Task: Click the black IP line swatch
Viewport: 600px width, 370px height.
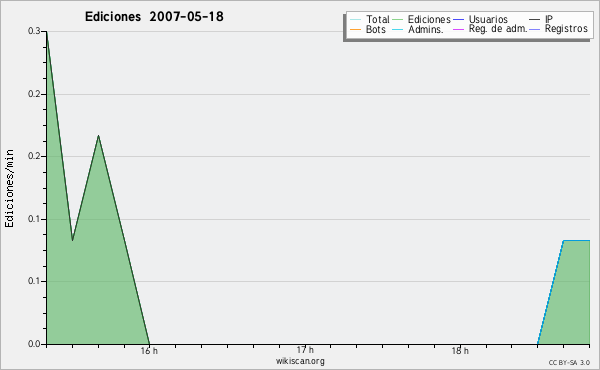Action: point(535,20)
